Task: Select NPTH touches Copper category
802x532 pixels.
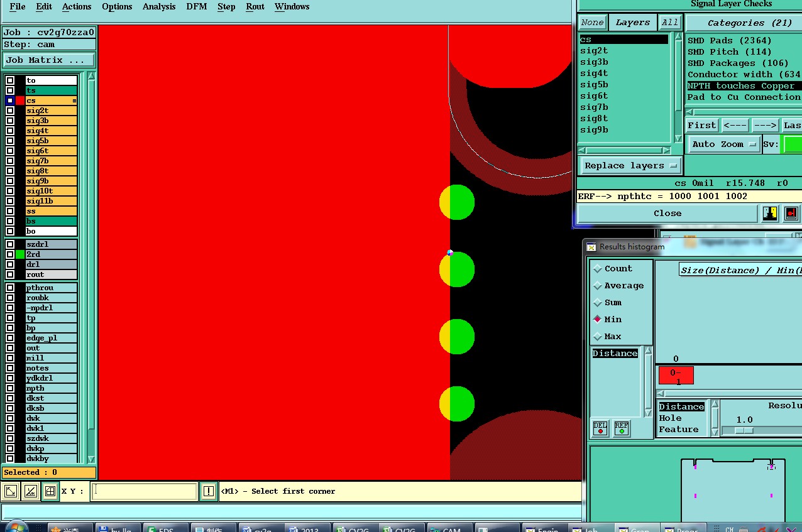Action: [744, 86]
